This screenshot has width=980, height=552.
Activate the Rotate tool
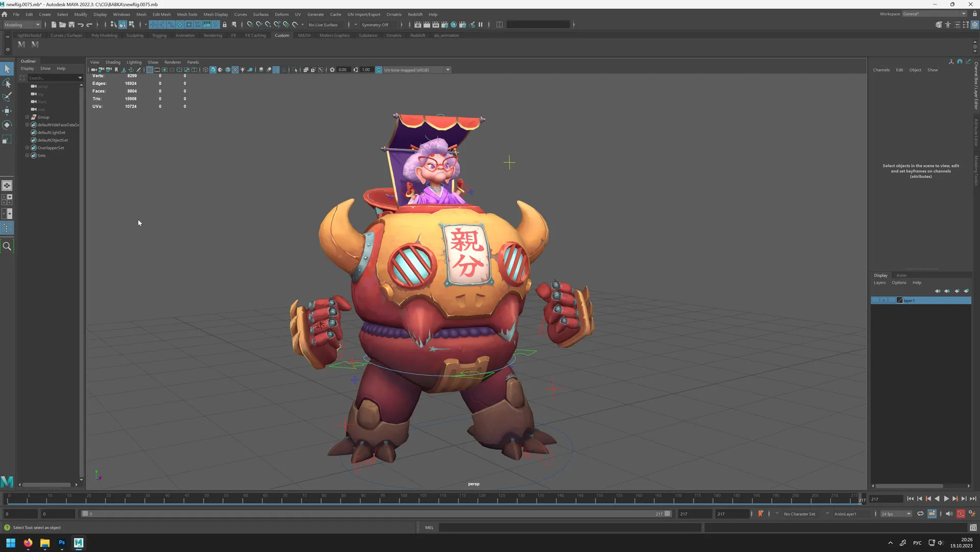click(x=7, y=125)
